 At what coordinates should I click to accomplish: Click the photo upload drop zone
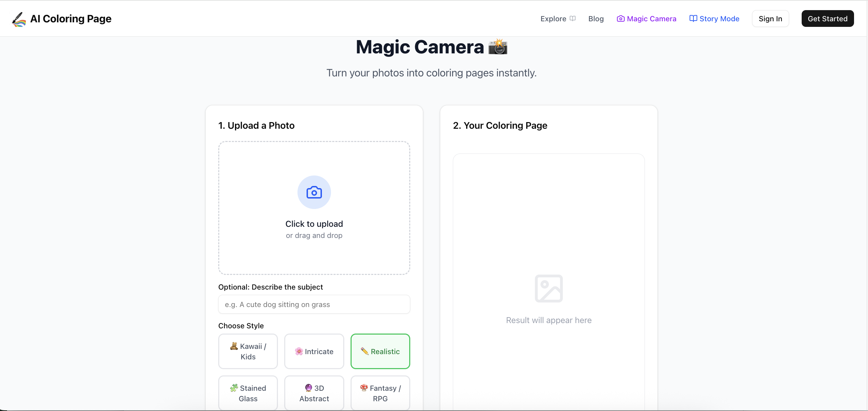click(314, 208)
